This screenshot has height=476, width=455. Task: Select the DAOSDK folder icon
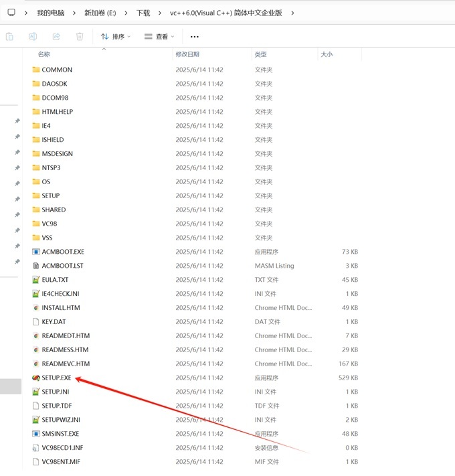pos(36,84)
